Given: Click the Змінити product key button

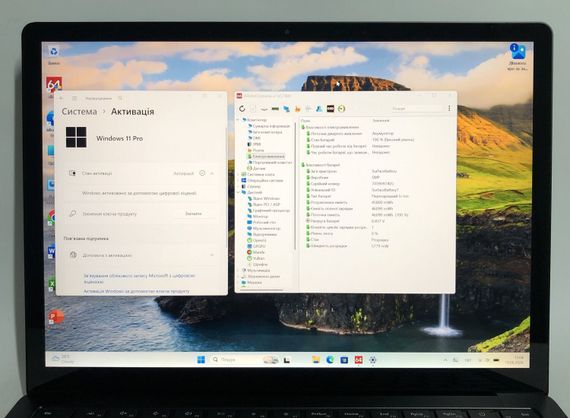Looking at the screenshot, I should click(x=193, y=214).
